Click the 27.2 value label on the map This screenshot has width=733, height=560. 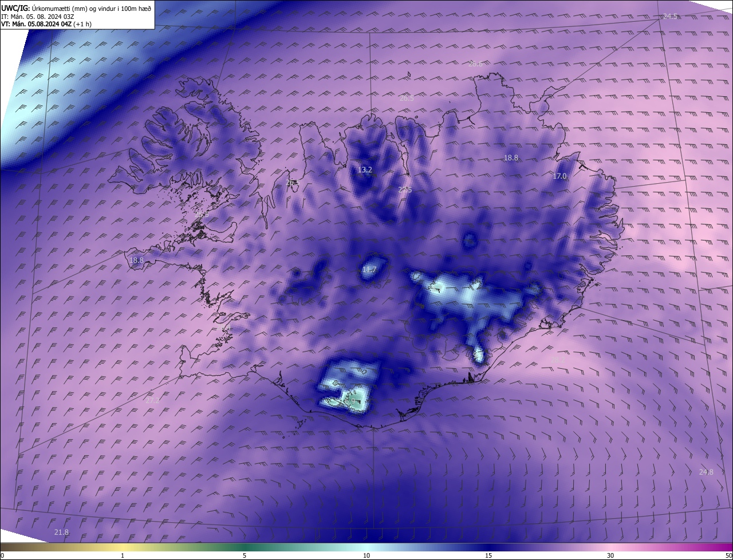(x=152, y=401)
